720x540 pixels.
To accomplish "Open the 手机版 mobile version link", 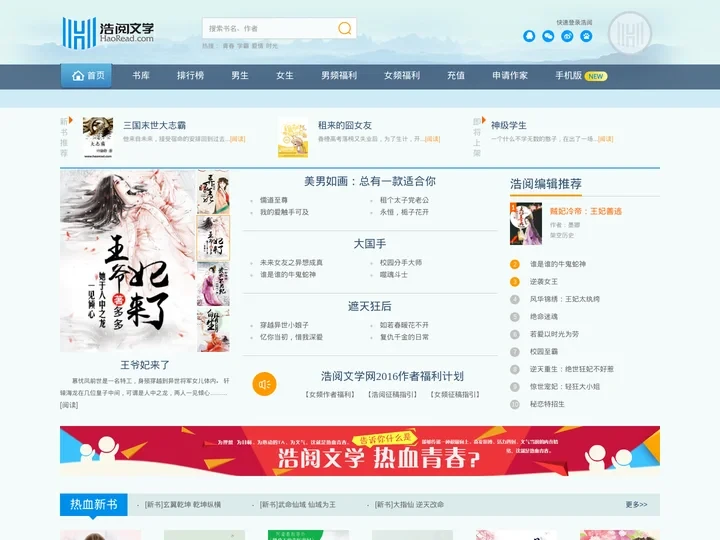I will (568, 76).
